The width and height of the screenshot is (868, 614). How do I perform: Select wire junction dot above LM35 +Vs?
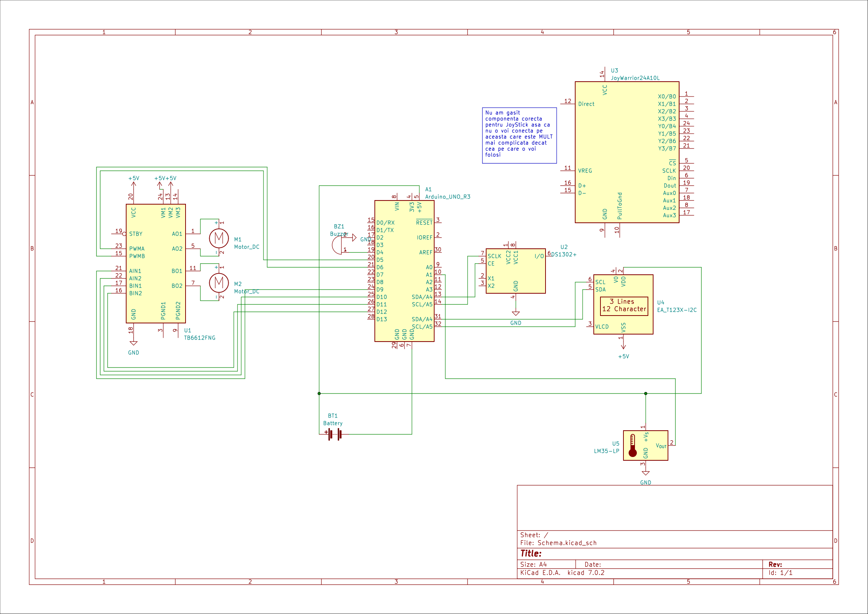646,393
